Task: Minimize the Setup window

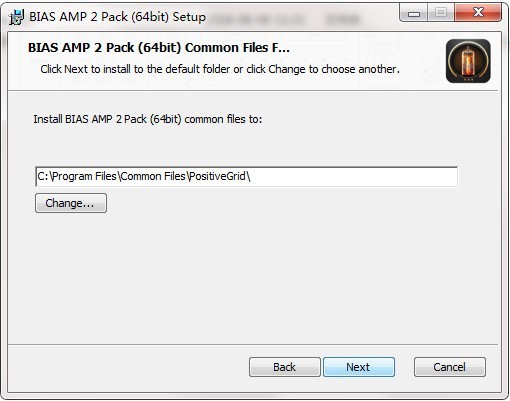Action: click(x=414, y=13)
